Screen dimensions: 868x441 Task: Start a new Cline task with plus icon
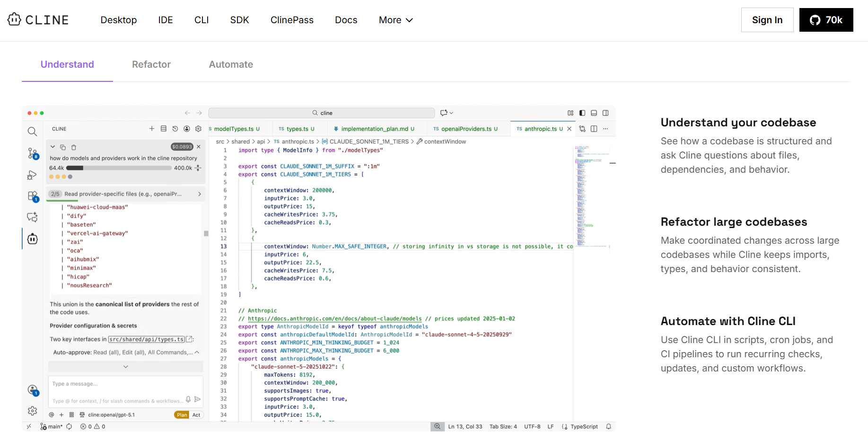coord(152,129)
